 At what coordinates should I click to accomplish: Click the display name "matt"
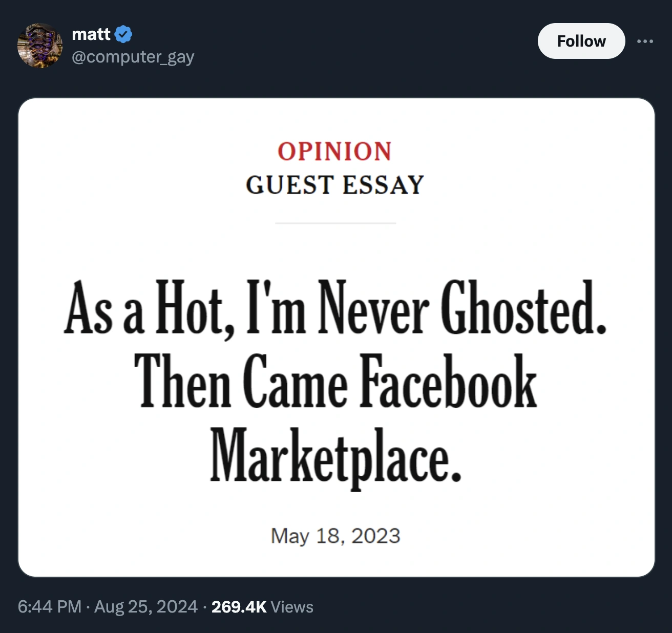[91, 34]
